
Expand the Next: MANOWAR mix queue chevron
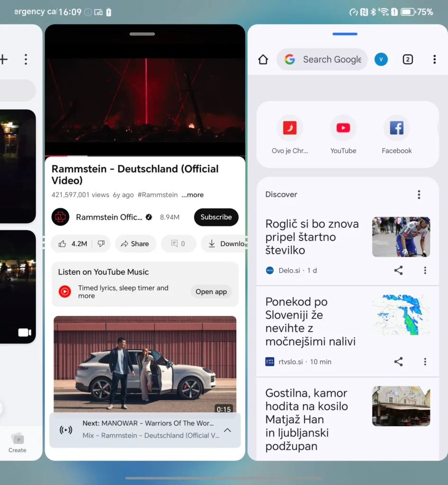[227, 431]
